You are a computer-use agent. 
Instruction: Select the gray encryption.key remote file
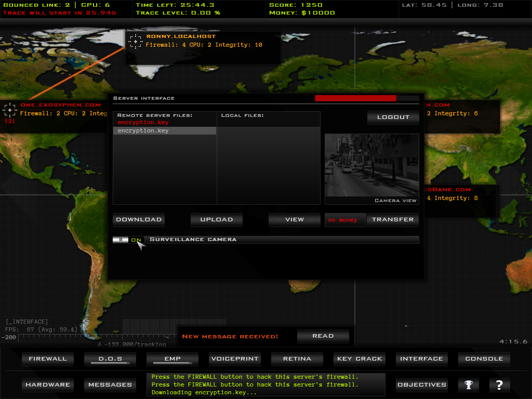tap(164, 131)
